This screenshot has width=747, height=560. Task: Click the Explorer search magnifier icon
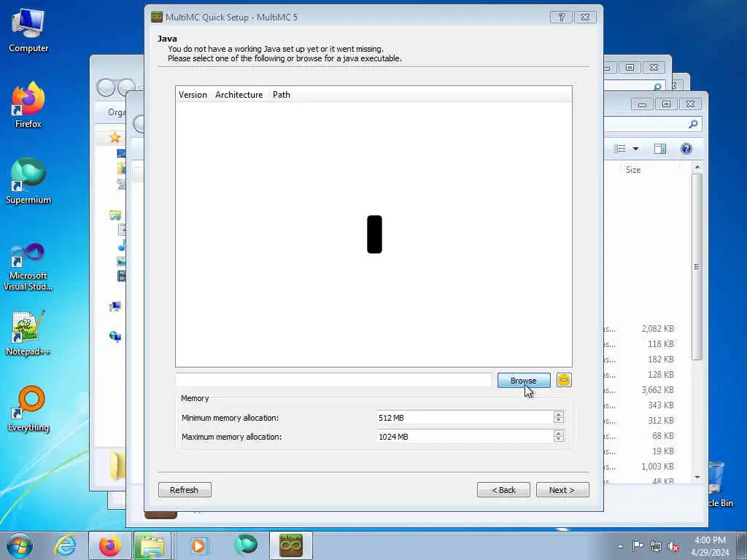point(693,124)
